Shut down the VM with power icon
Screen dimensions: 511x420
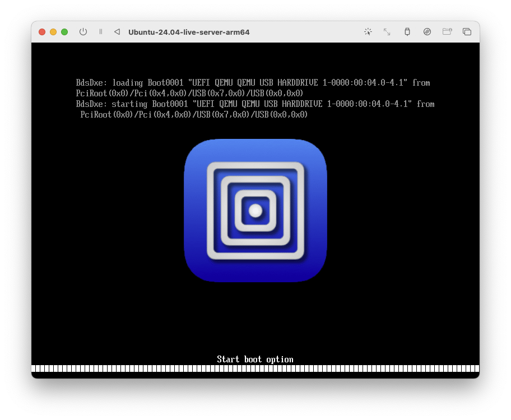tap(83, 32)
